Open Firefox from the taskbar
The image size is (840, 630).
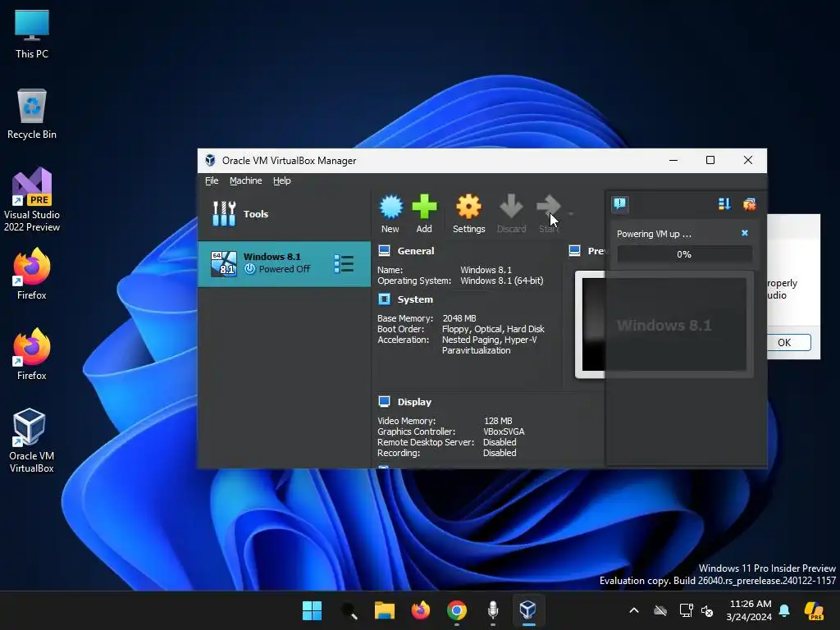pyautogui.click(x=421, y=610)
